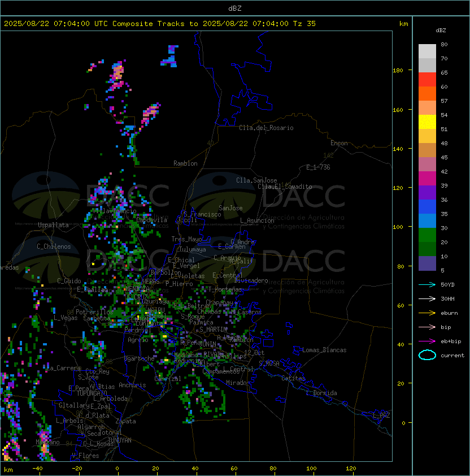The image size is (470, 476).
Task: Click the 'Tres_Mayo' map label
Action: [186, 239]
